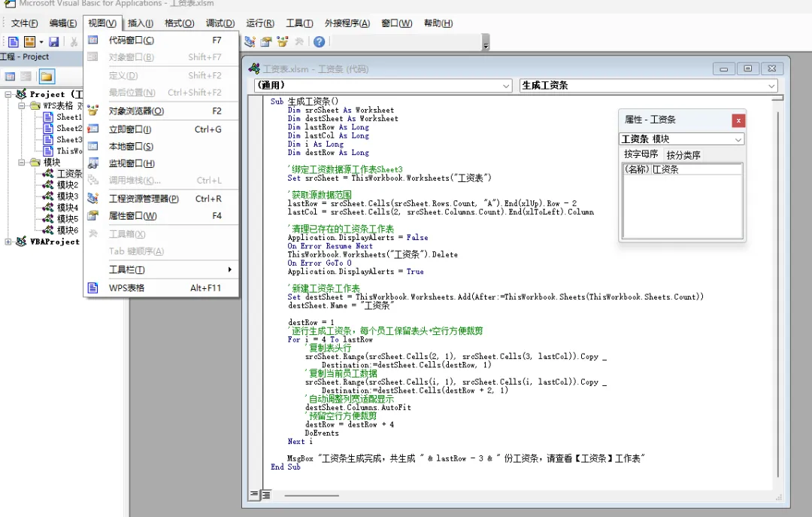
Task: Restore the code window size button
Action: pos(748,68)
